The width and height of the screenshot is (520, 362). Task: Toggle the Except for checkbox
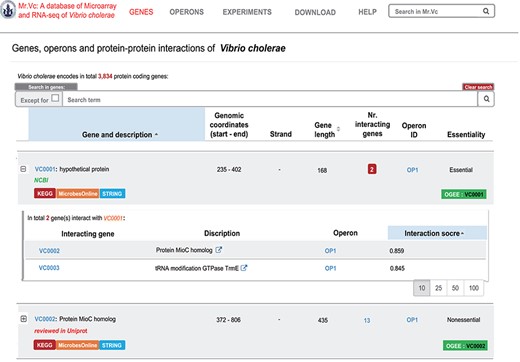click(55, 98)
